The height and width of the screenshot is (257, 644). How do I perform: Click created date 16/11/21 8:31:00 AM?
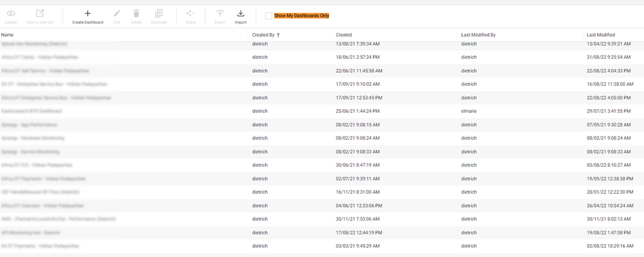click(357, 192)
